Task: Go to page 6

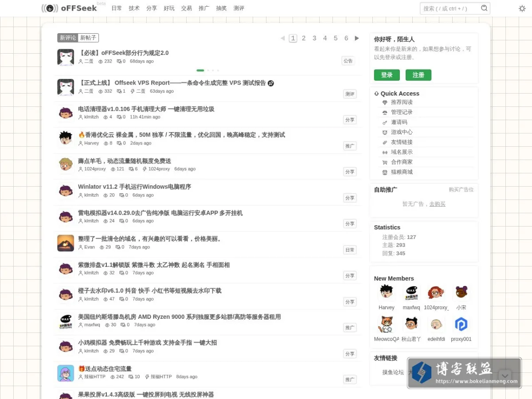Action: tap(346, 38)
